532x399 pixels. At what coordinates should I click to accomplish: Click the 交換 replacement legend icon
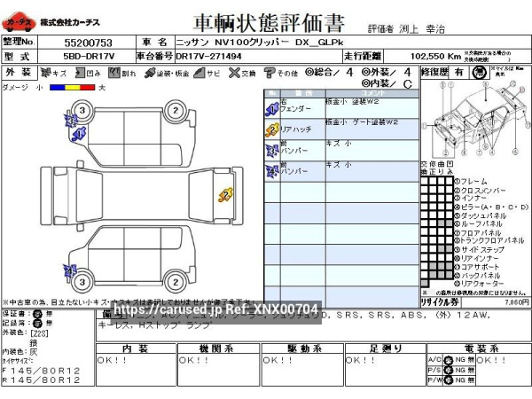[x=231, y=74]
